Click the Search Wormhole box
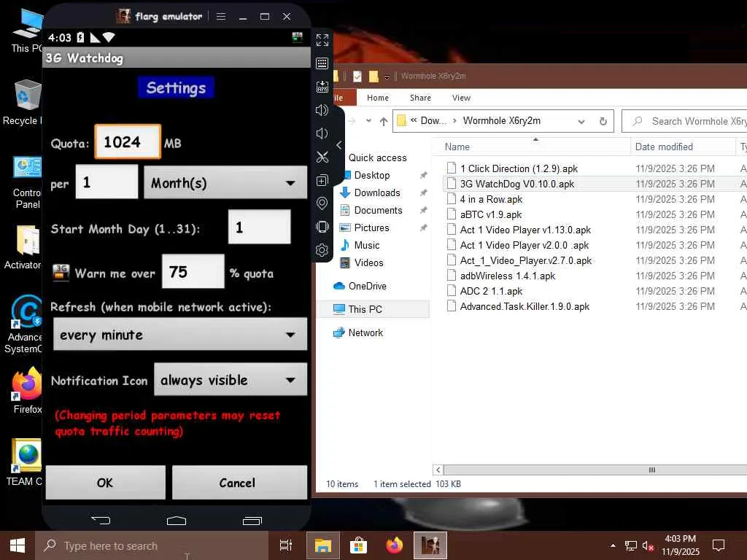Screen dimensions: 747x560 [x=684, y=122]
